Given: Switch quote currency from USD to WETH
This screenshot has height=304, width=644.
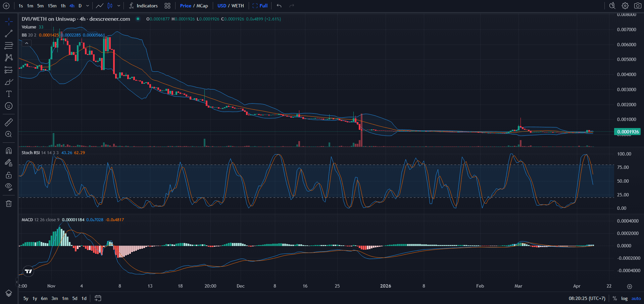Looking at the screenshot, I should click(x=238, y=6).
